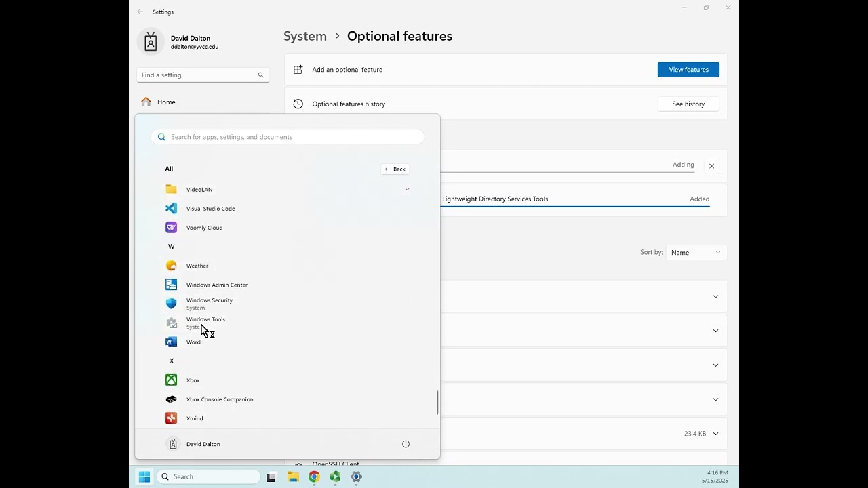
Task: Click the green app icon on taskbar
Action: tap(335, 476)
